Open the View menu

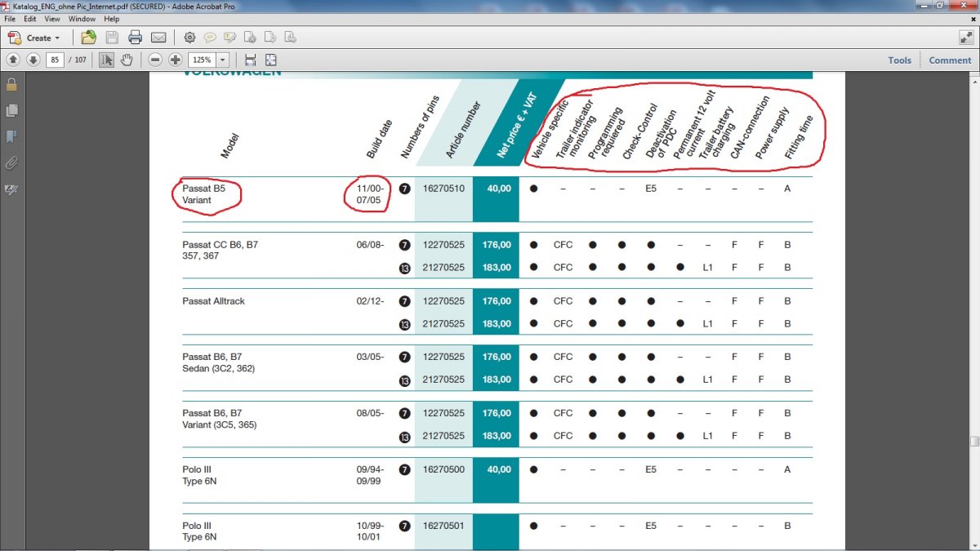(52, 18)
